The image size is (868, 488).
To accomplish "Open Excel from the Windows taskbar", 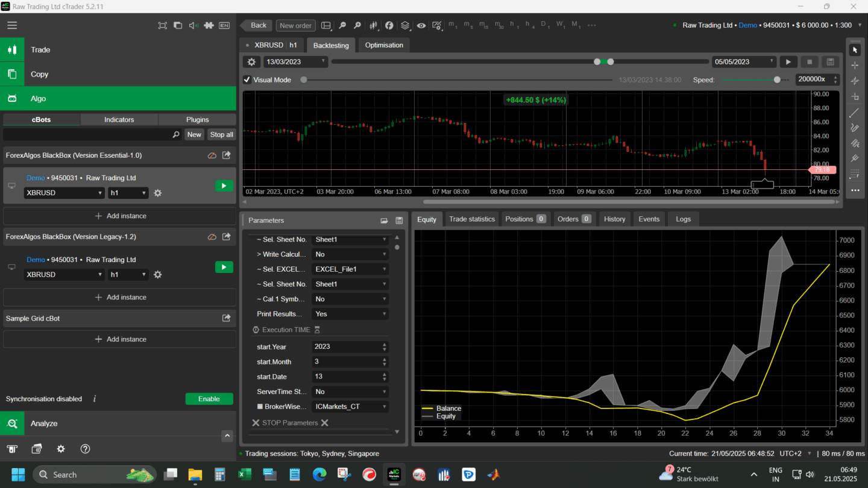I will point(244,475).
